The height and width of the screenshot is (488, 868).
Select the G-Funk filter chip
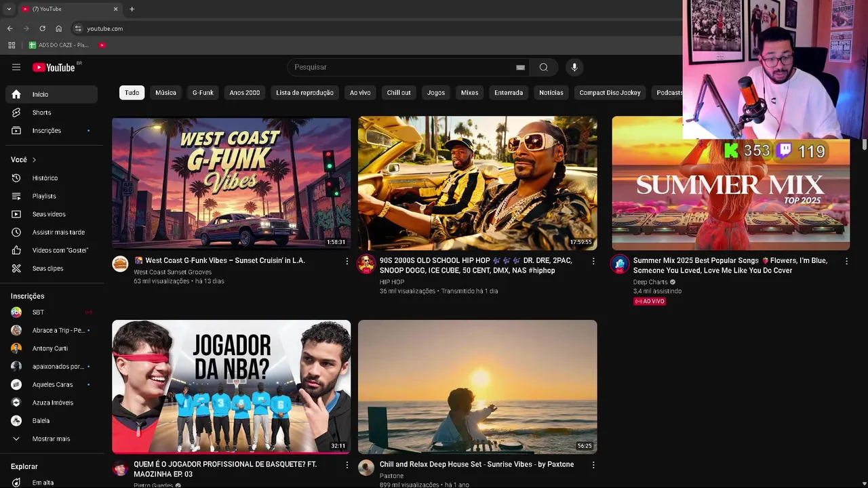(x=203, y=93)
